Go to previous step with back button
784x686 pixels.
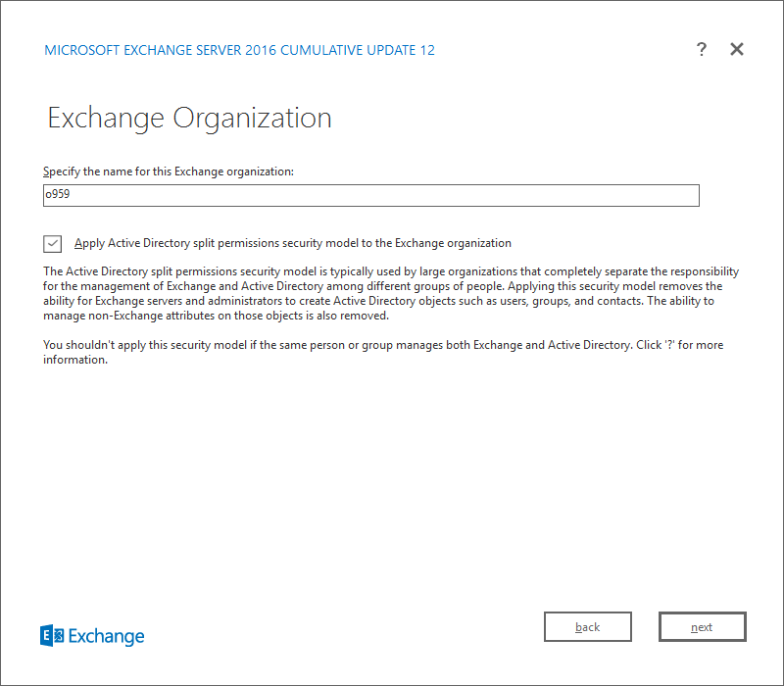[x=587, y=626]
